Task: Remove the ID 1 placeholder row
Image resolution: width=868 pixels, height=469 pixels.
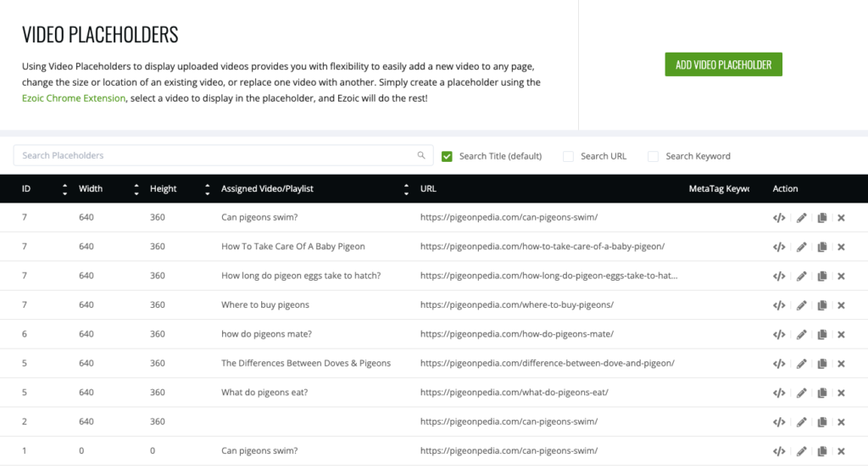Action: click(x=841, y=451)
